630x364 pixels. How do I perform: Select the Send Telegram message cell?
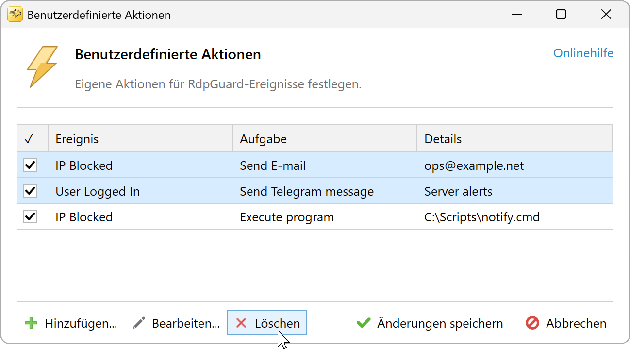click(325, 191)
